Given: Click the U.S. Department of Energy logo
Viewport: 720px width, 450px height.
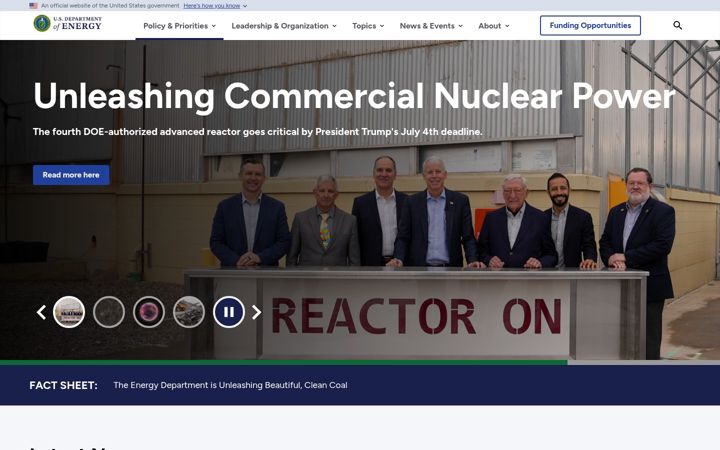Looking at the screenshot, I should pos(68,23).
